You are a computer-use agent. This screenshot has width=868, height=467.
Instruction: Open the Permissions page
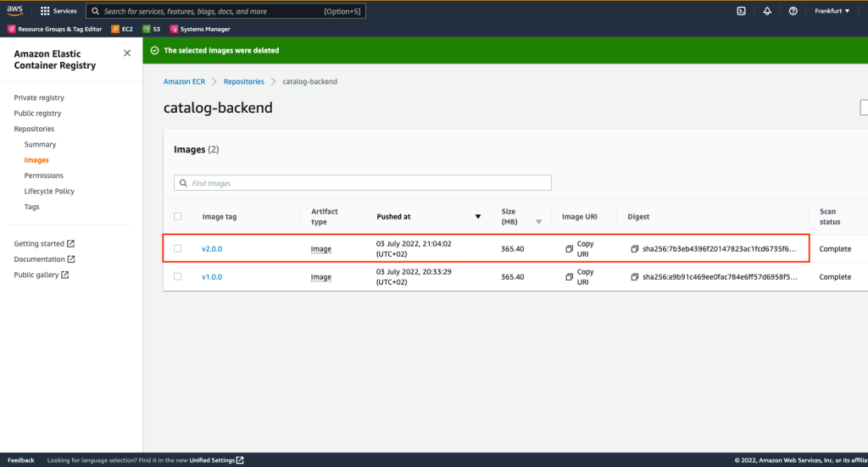pos(44,175)
